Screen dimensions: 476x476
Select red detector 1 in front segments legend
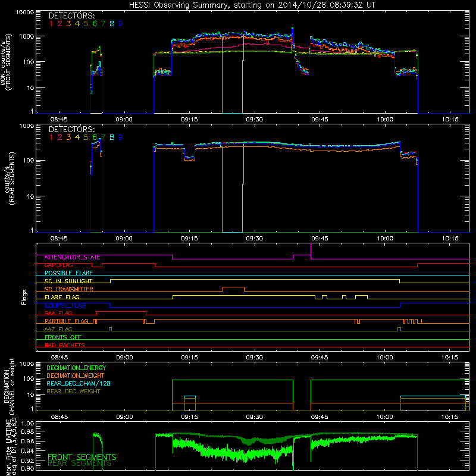[x=51, y=24]
